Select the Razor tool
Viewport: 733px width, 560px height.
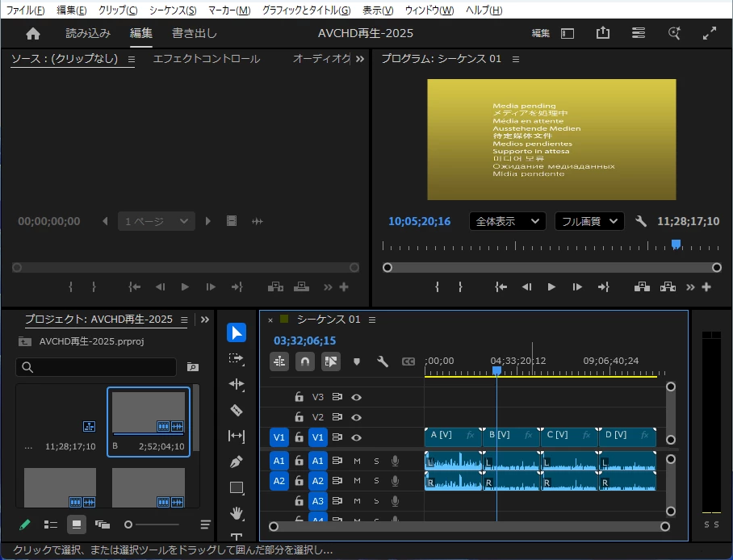pyautogui.click(x=237, y=410)
